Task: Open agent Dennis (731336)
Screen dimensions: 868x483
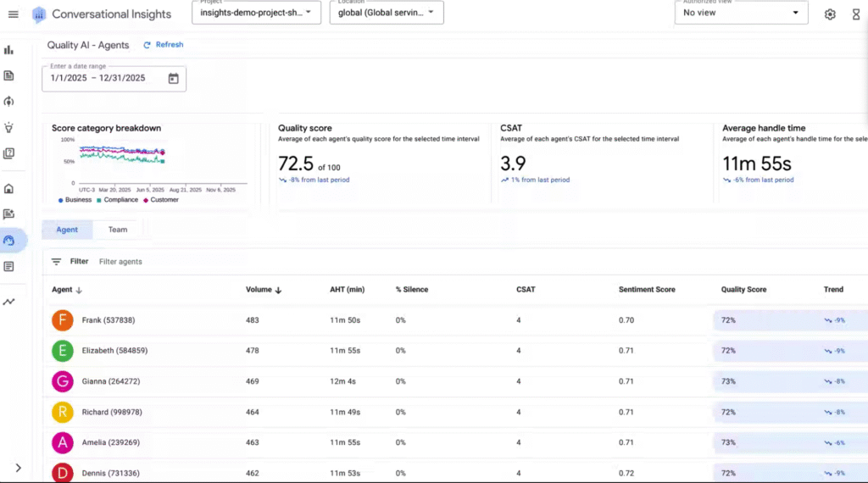Action: (x=111, y=474)
